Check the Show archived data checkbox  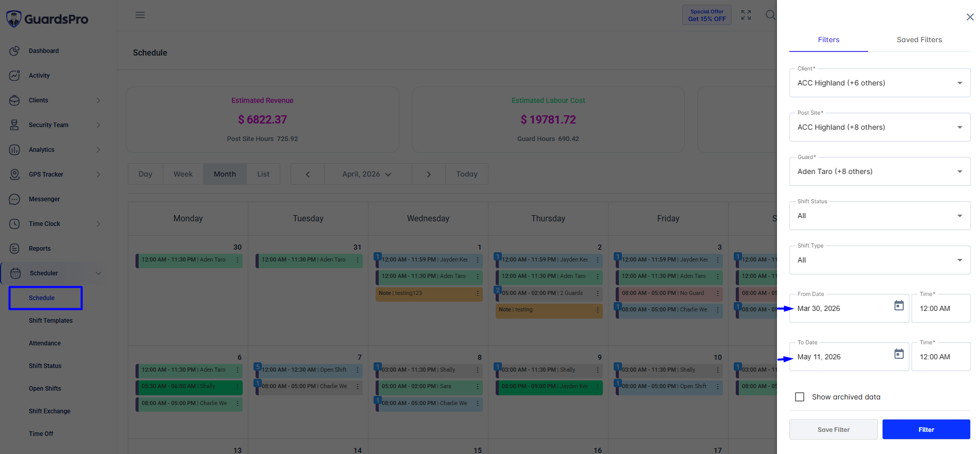point(800,397)
